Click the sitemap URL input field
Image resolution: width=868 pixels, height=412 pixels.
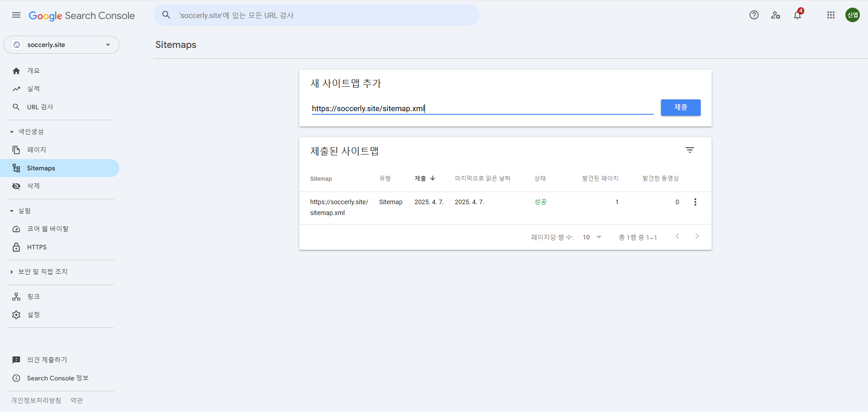point(483,108)
